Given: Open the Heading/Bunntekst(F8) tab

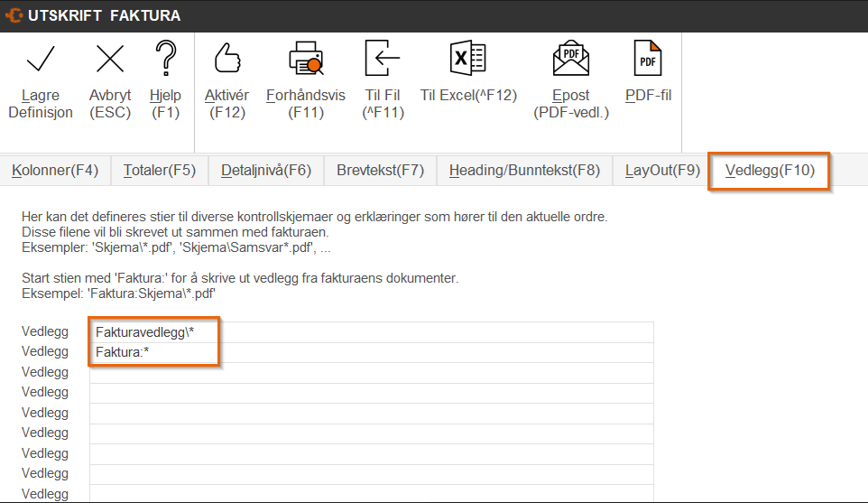Looking at the screenshot, I should pos(524,171).
